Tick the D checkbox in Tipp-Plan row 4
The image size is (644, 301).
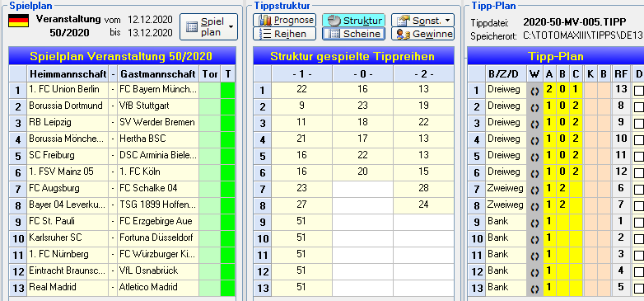point(639,140)
